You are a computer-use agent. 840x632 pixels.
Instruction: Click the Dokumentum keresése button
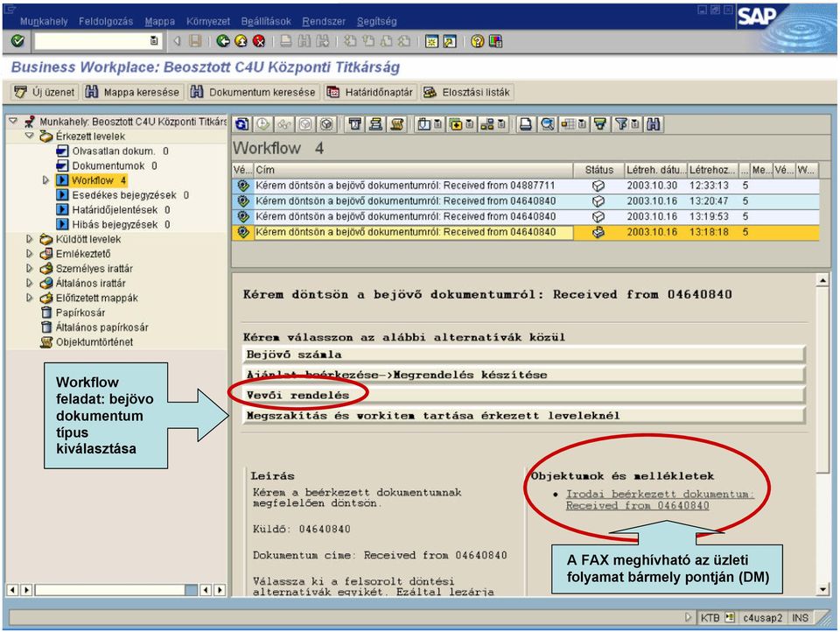(x=254, y=92)
